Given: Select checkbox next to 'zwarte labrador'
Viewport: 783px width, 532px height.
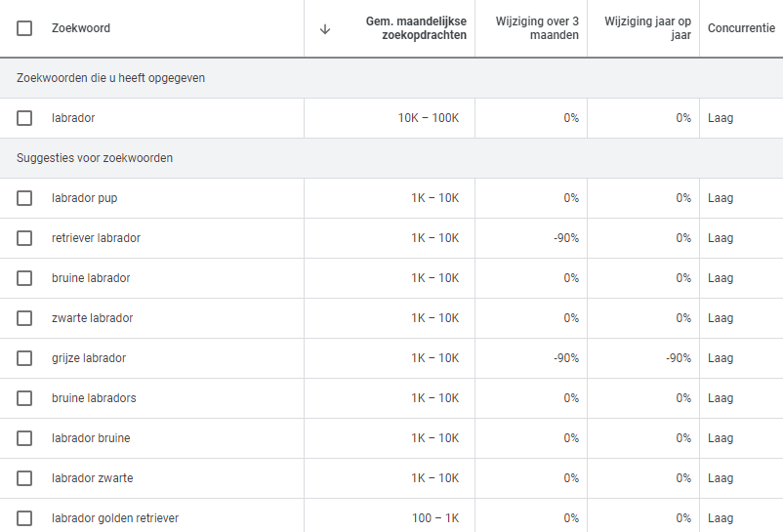Looking at the screenshot, I should (24, 318).
